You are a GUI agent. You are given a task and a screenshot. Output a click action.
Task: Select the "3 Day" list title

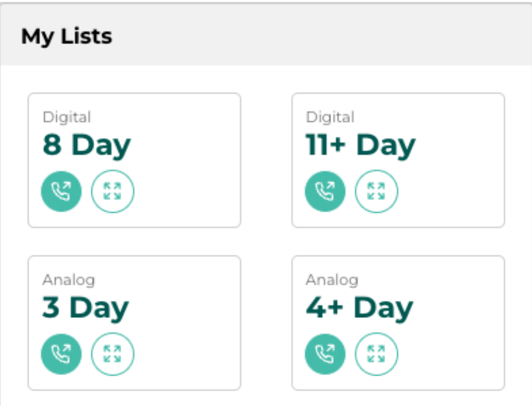click(86, 308)
